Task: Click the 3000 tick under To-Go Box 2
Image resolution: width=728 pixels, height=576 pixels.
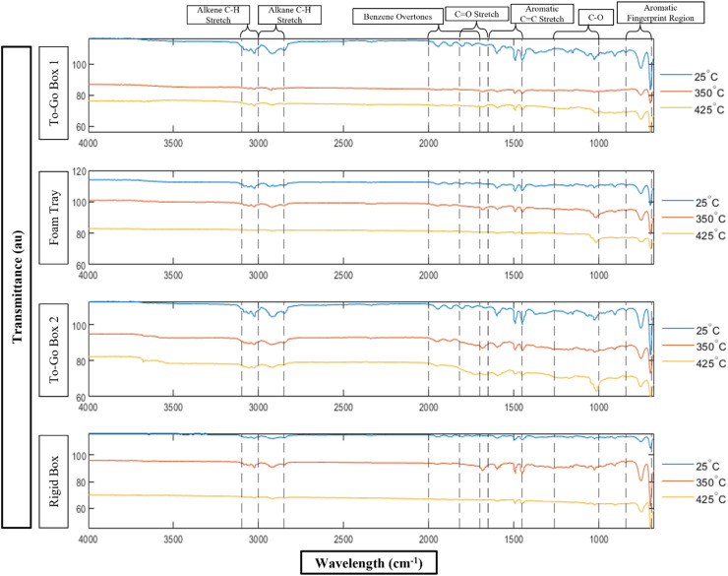Action: coord(258,408)
